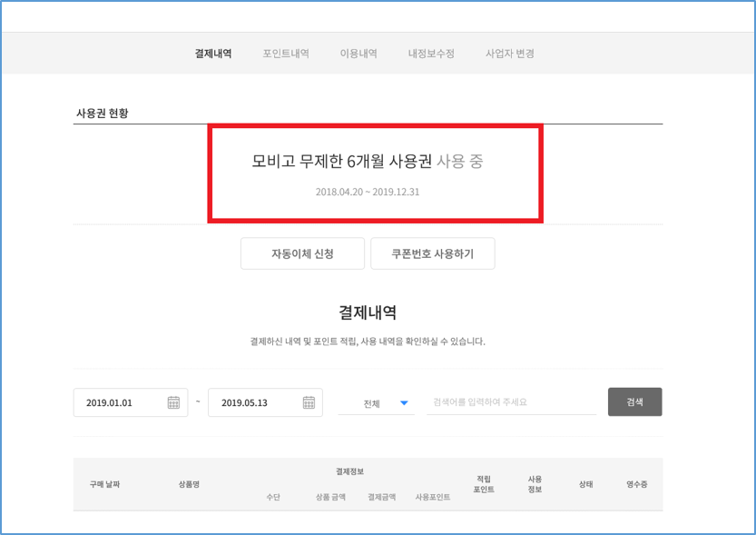Open the 내정보수정 tab

[x=431, y=54]
